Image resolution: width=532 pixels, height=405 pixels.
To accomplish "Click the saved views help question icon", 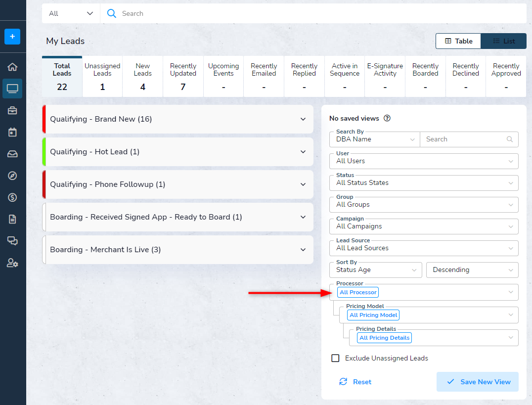I will point(387,118).
